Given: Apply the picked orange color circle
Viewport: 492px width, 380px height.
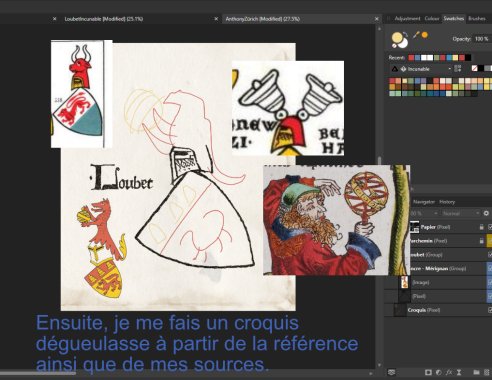Looking at the screenshot, I should 425,35.
